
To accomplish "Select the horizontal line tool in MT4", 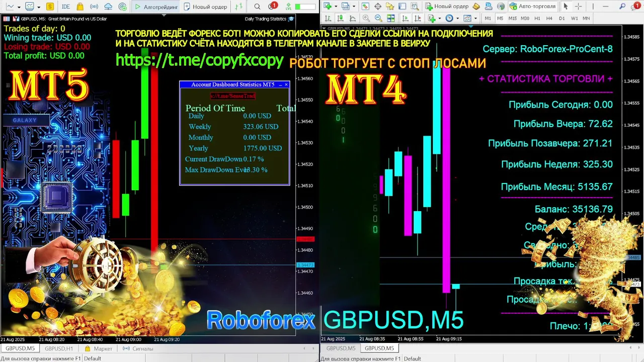I will click(606, 7).
